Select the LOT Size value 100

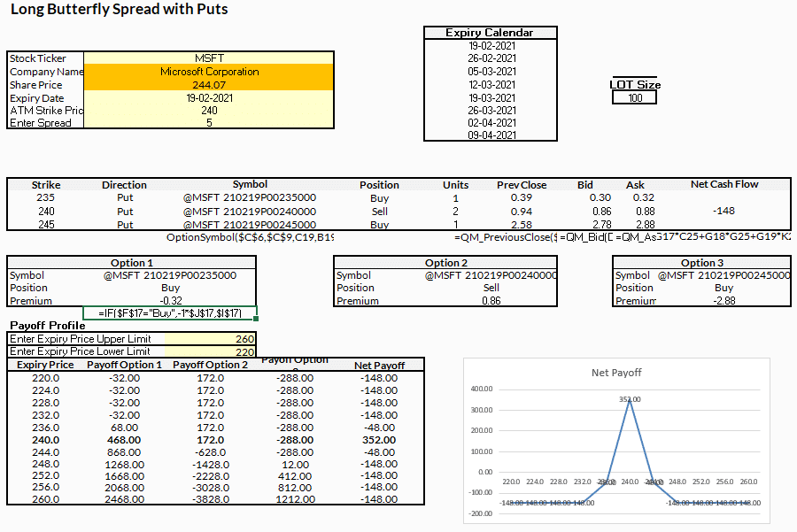click(x=634, y=97)
